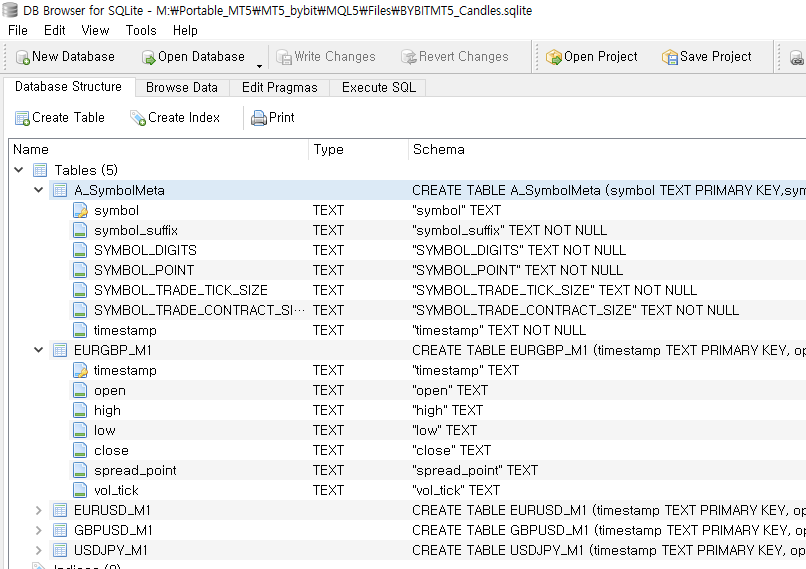Expand the EURUSD_M1 table

pyautogui.click(x=39, y=510)
